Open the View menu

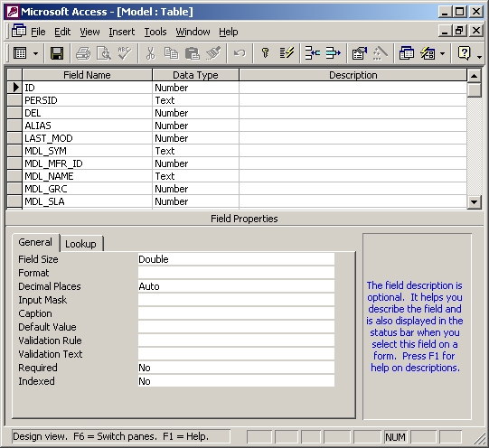click(x=89, y=32)
